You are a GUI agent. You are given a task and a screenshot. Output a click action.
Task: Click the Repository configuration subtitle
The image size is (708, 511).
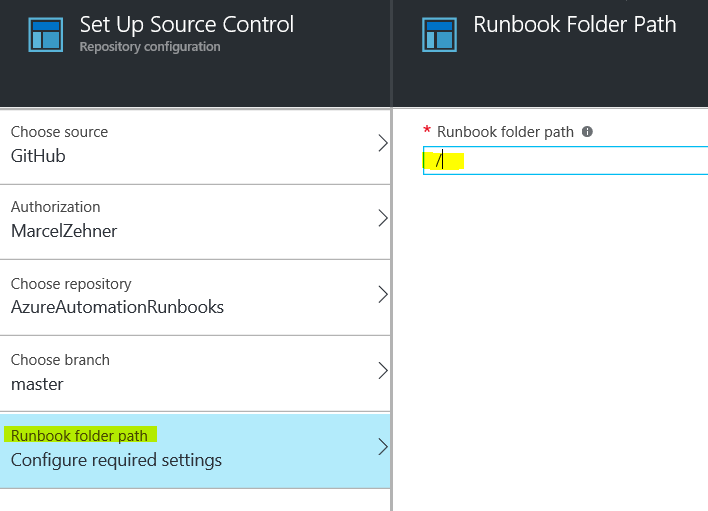(x=150, y=47)
